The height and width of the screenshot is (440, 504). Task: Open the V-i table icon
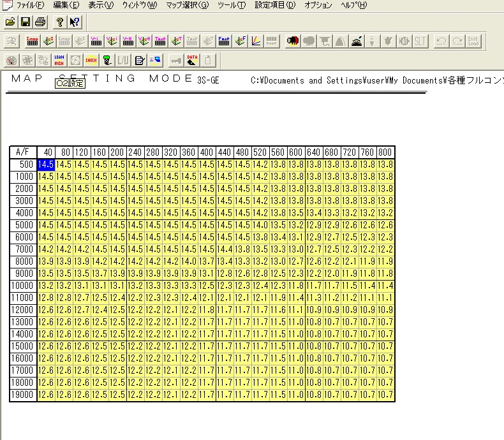pos(96,41)
